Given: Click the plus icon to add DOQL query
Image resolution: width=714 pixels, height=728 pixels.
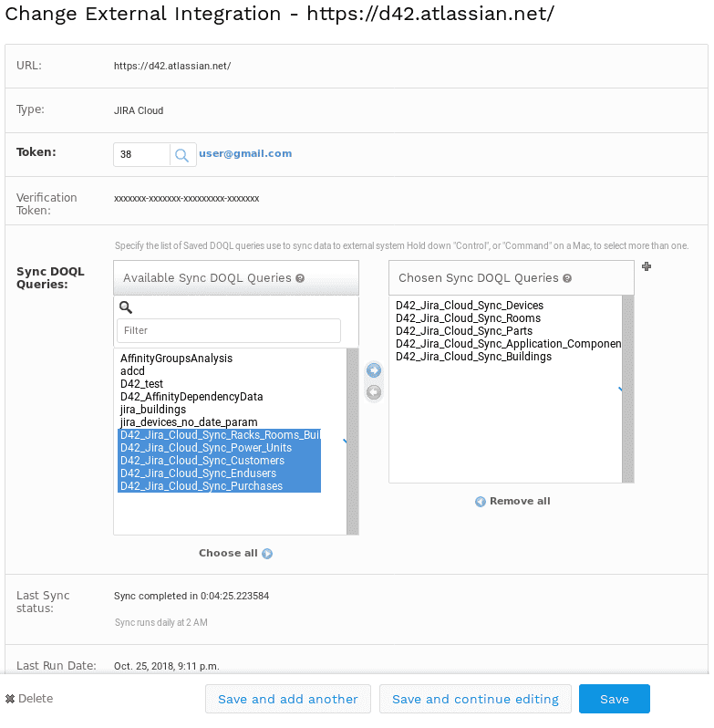Looking at the screenshot, I should coord(647,267).
